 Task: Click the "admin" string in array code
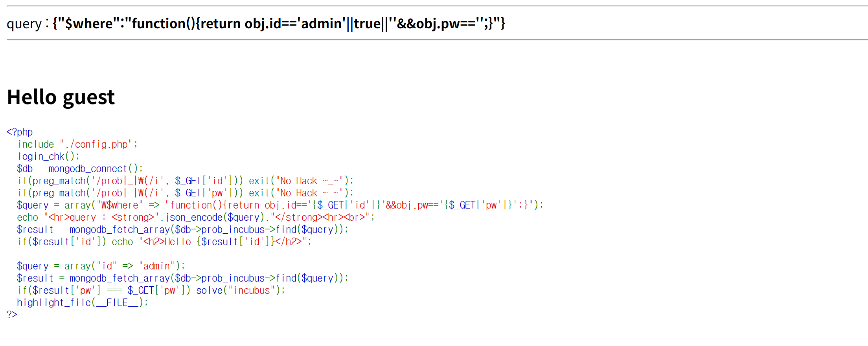(x=156, y=266)
